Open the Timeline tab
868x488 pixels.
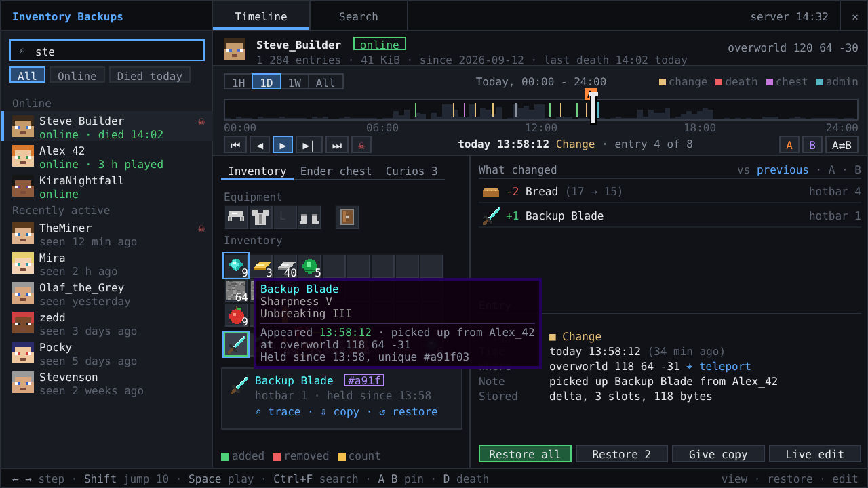click(x=261, y=16)
